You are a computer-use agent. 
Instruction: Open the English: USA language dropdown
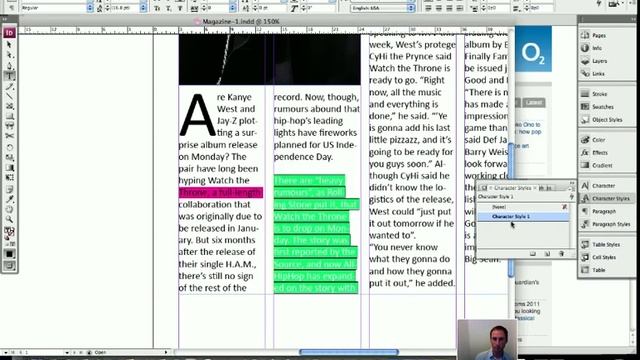coord(411,8)
